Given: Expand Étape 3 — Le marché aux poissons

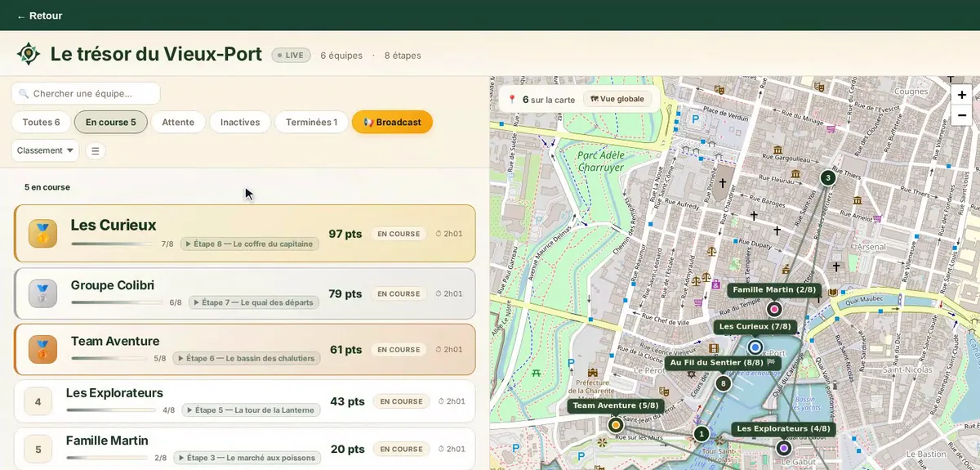Looking at the screenshot, I should coord(246,458).
